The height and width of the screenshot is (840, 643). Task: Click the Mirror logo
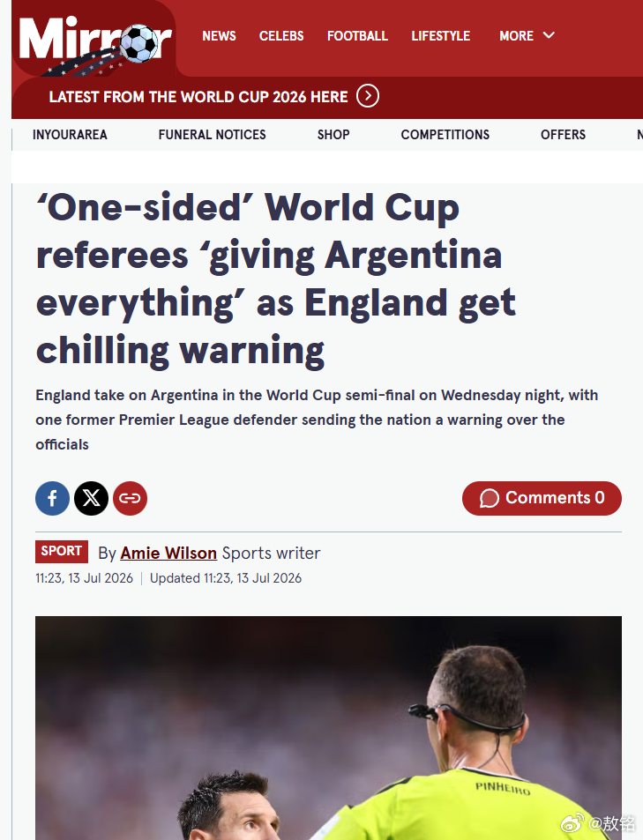tap(95, 44)
